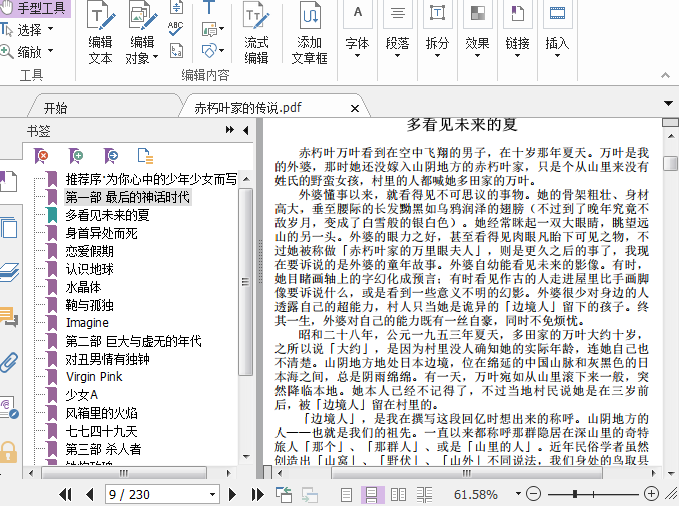The width and height of the screenshot is (679, 506).
Task: Click the zoom slider in status bar
Action: click(x=590, y=494)
